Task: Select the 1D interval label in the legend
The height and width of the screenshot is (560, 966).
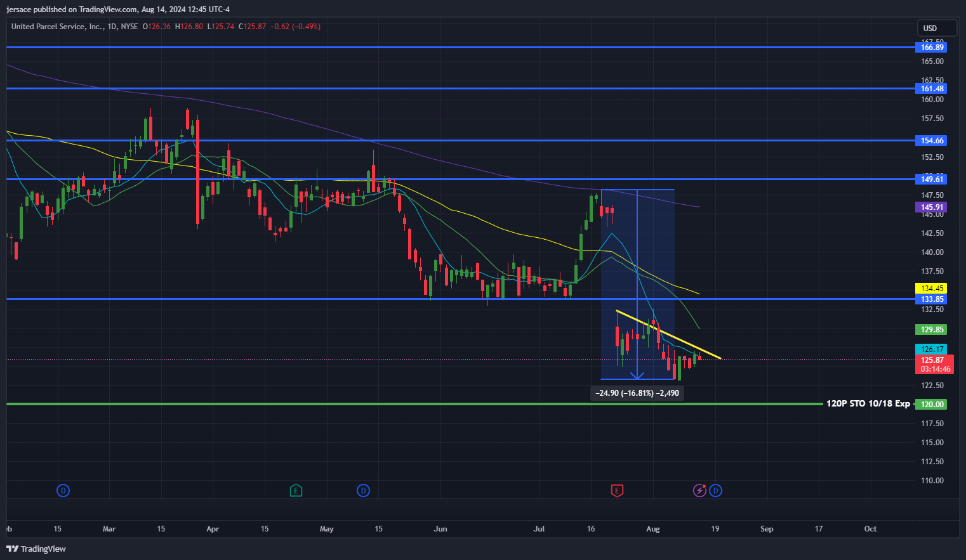Action: [x=112, y=27]
